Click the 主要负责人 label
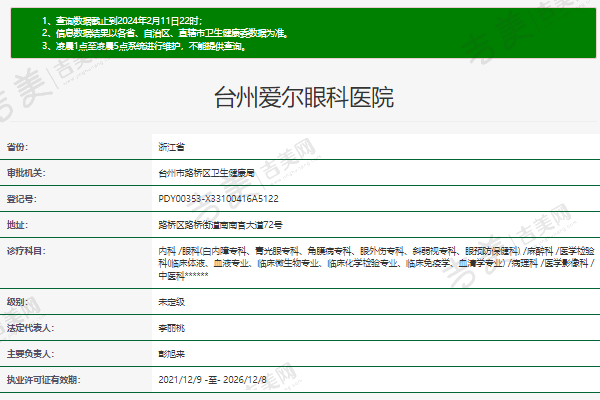The width and height of the screenshot is (600, 400). click(x=30, y=354)
